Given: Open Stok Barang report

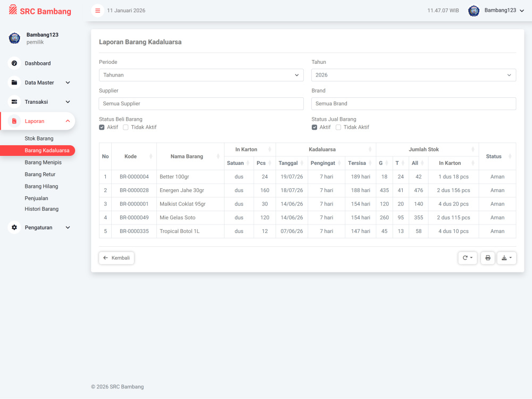Looking at the screenshot, I should 39,138.
